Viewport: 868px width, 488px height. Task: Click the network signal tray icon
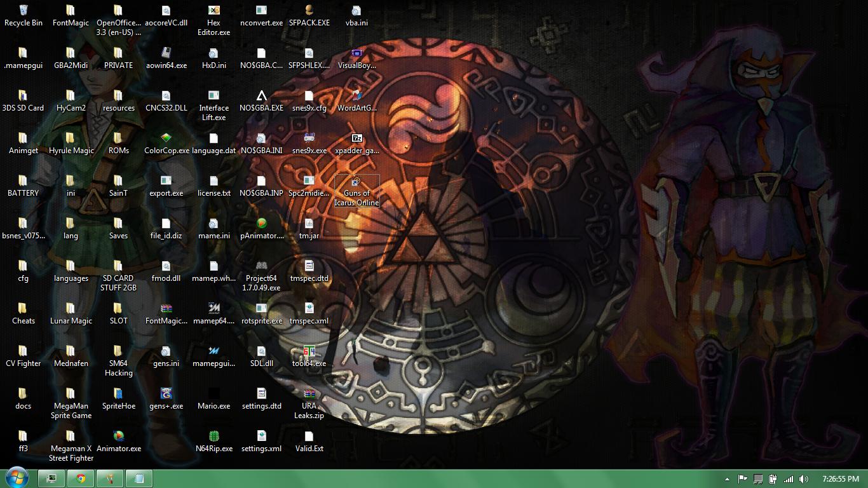(x=789, y=479)
